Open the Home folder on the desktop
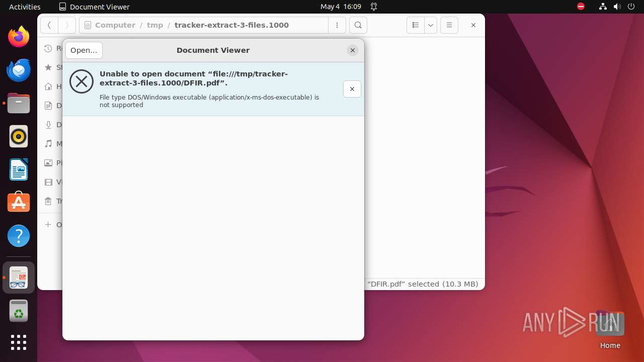Image resolution: width=644 pixels, height=362 pixels. (610, 330)
